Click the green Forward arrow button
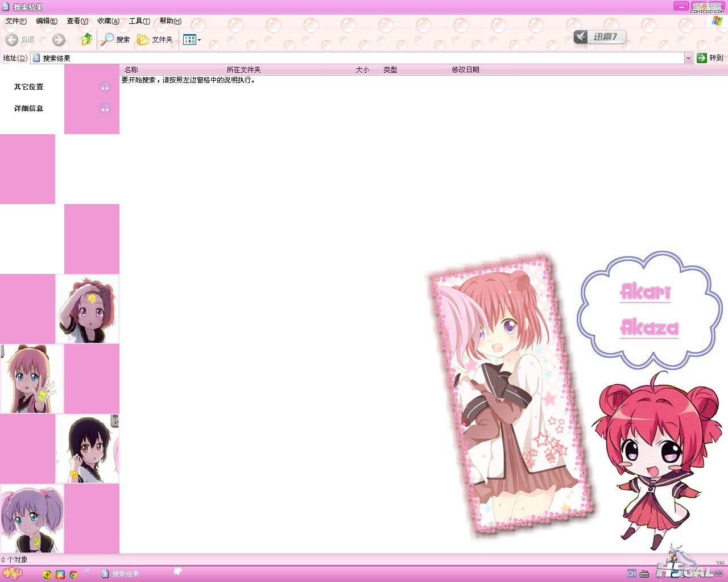The height and width of the screenshot is (582, 728). (59, 40)
